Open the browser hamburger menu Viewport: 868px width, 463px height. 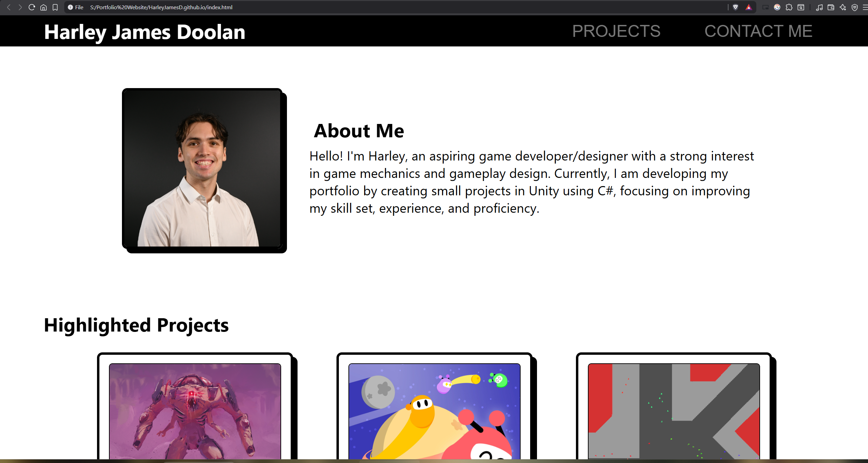pyautogui.click(x=865, y=7)
